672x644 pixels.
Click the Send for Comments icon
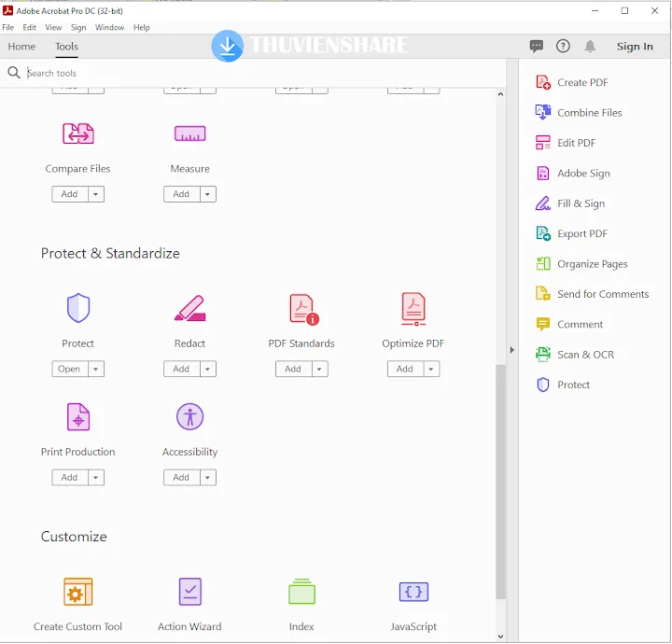tap(543, 294)
